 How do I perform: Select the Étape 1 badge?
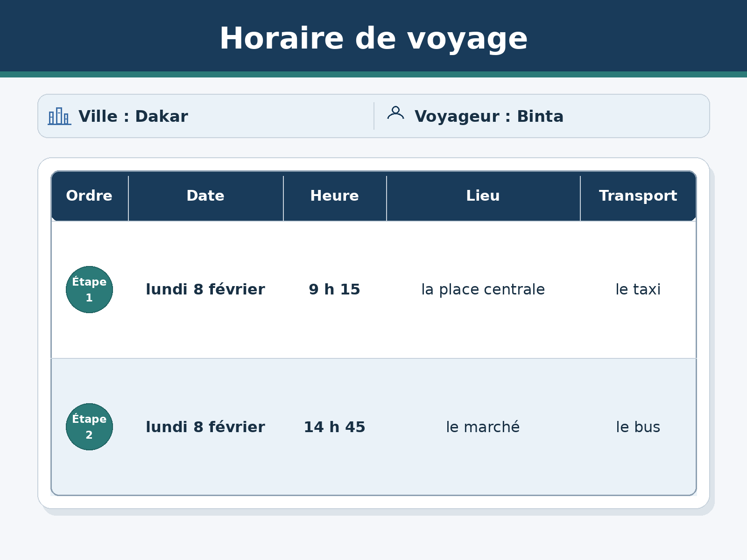[x=89, y=289]
